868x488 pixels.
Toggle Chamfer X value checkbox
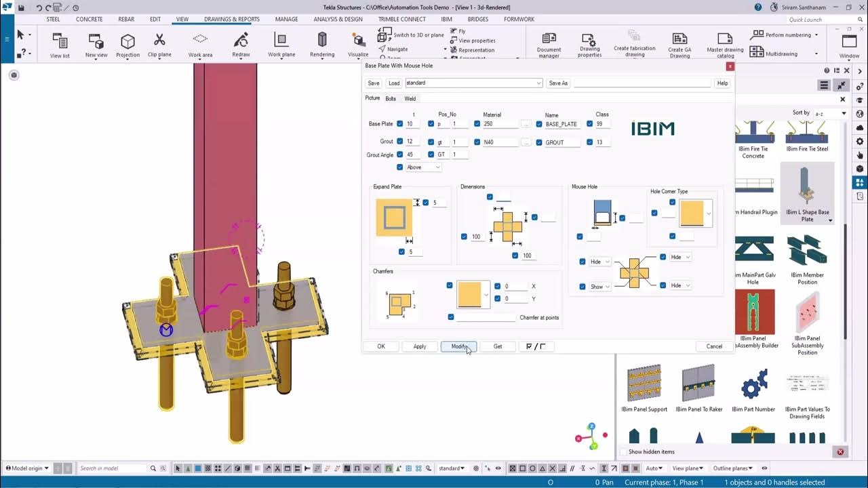(498, 286)
